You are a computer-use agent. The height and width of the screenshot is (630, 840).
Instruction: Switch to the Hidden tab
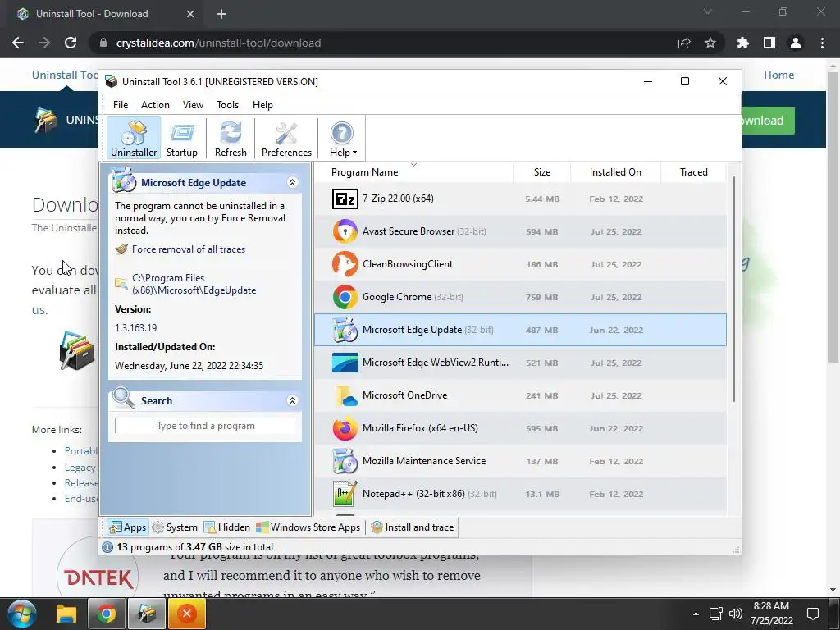coord(226,527)
